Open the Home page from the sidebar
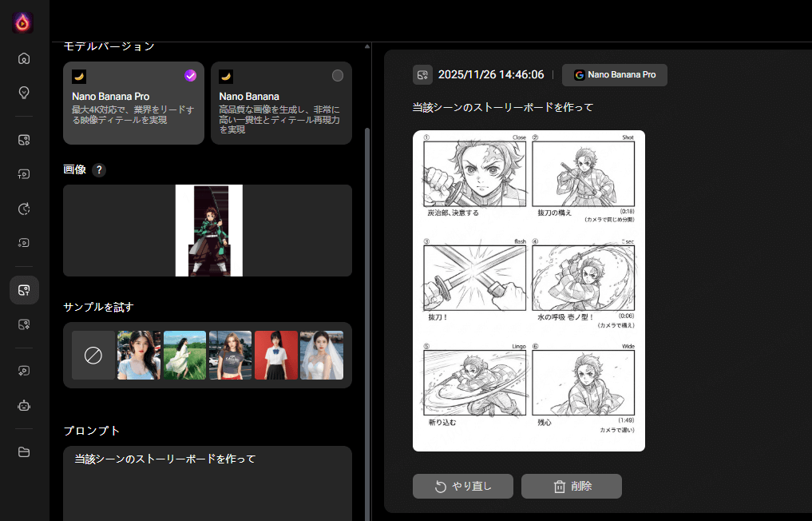812x521 pixels. click(24, 58)
